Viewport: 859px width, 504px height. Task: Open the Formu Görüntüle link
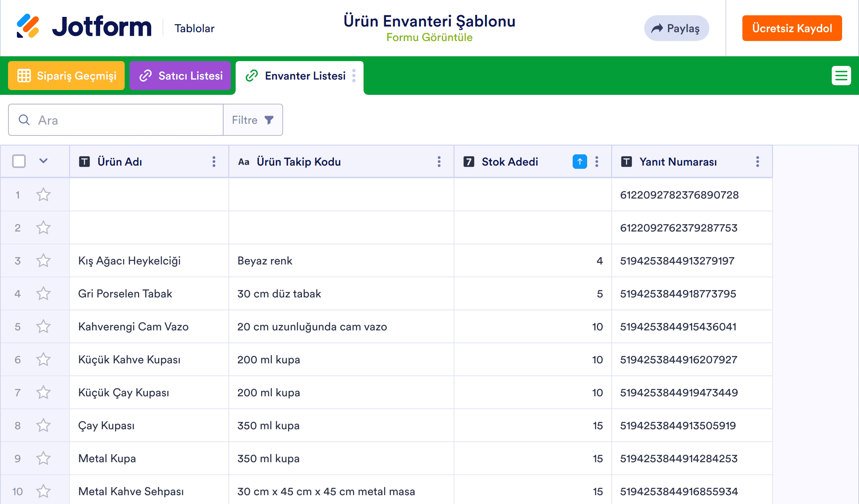click(x=429, y=37)
